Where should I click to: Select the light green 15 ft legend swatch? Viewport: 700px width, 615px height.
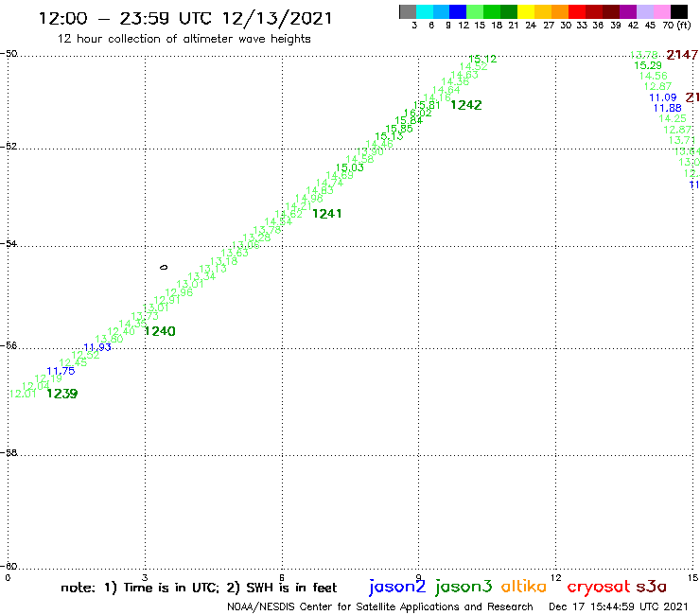[x=475, y=11]
